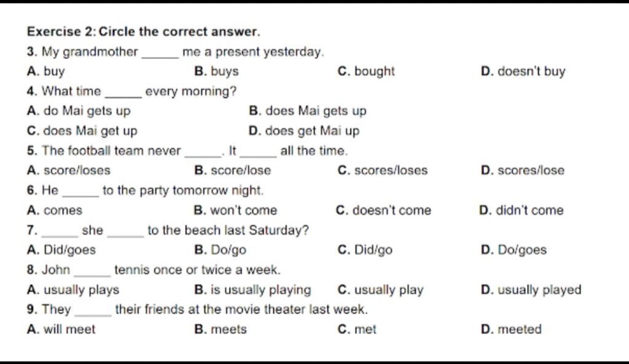This screenshot has width=629, height=364.
Task: Select D. meeted option
Action: (x=510, y=329)
